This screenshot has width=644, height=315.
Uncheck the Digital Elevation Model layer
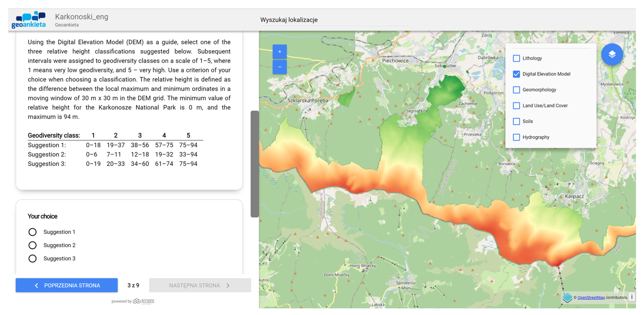point(516,74)
